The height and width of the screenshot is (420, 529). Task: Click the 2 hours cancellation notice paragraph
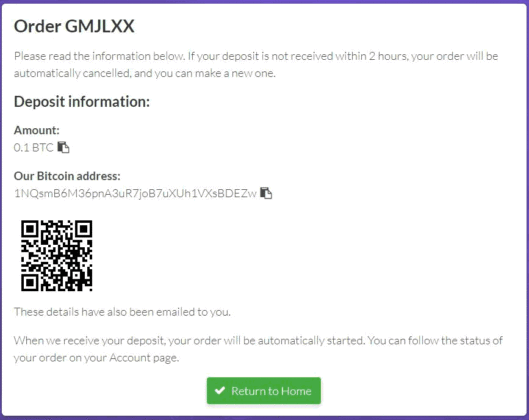[x=256, y=64]
